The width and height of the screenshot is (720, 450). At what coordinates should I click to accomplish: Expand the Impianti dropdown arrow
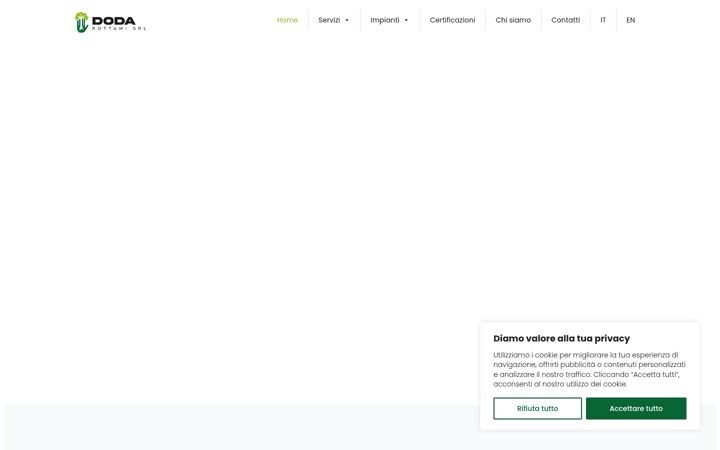(406, 20)
